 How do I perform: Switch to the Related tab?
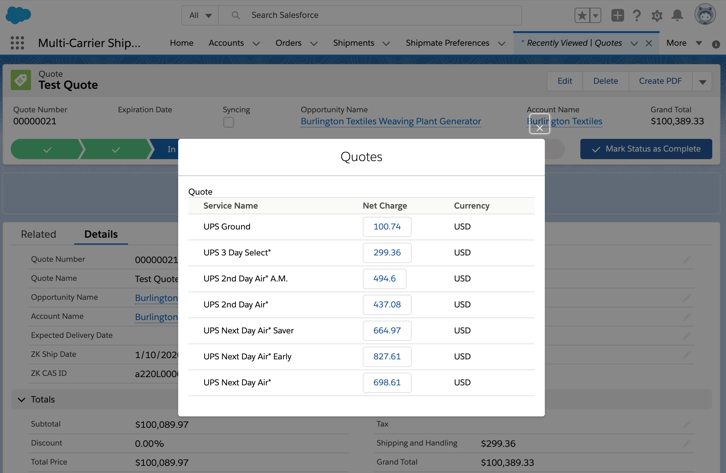point(38,234)
